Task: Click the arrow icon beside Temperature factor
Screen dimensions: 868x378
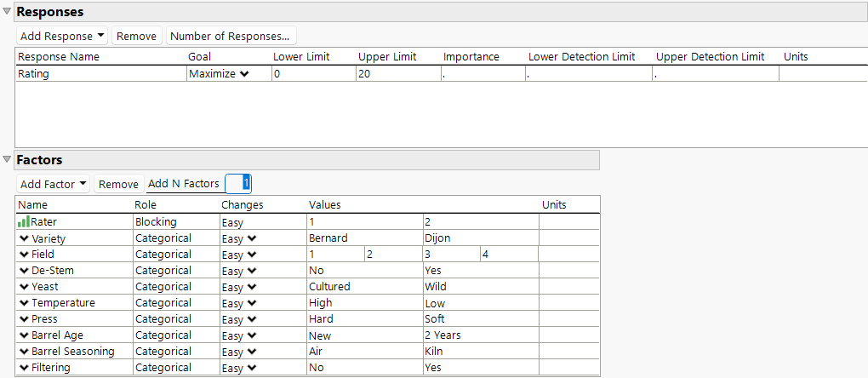Action: 24,303
